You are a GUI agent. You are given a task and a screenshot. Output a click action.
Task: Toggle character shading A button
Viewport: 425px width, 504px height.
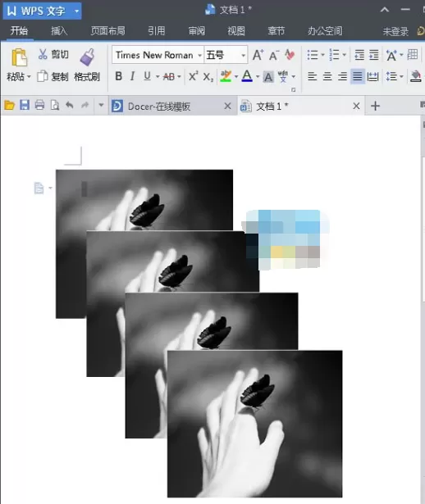[x=268, y=77]
